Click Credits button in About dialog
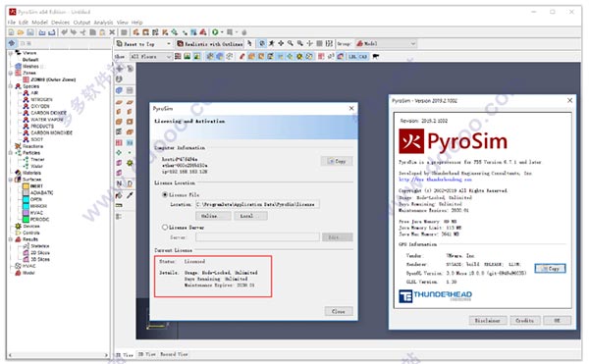 click(x=525, y=321)
